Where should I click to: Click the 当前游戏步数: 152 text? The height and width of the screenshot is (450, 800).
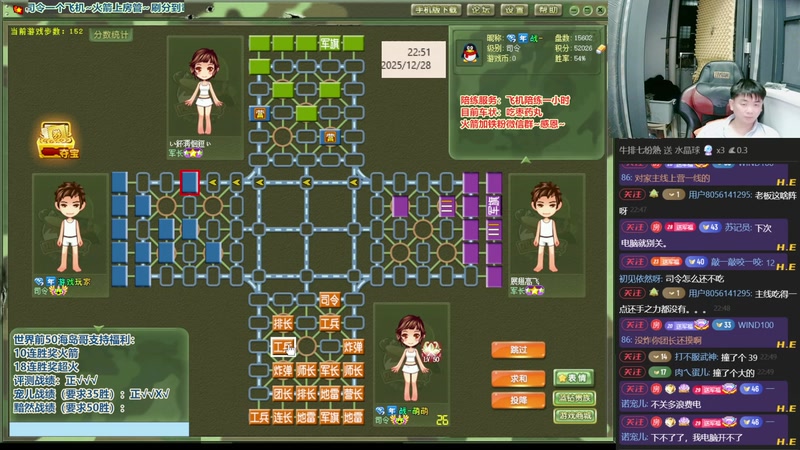click(47, 32)
